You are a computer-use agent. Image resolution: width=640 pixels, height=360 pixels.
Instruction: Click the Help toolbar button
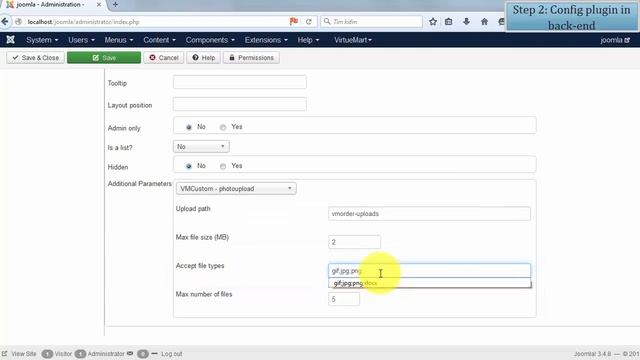pyautogui.click(x=203, y=58)
